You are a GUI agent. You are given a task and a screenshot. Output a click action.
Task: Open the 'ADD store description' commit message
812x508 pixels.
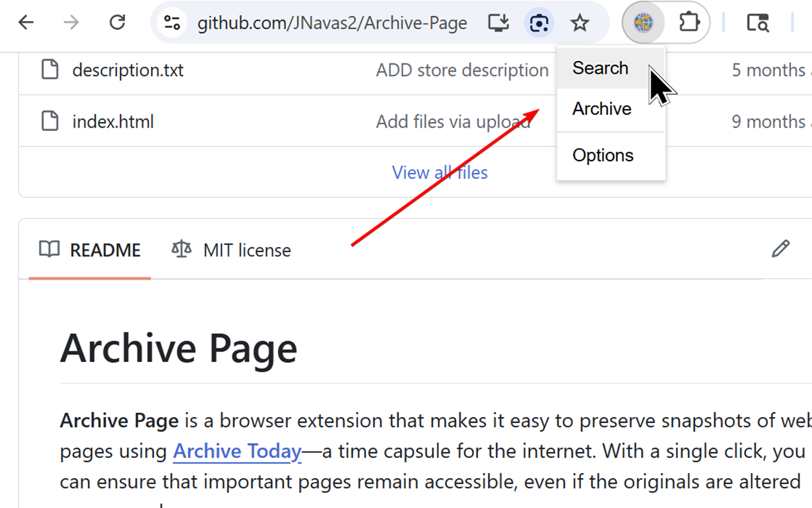[462, 70]
